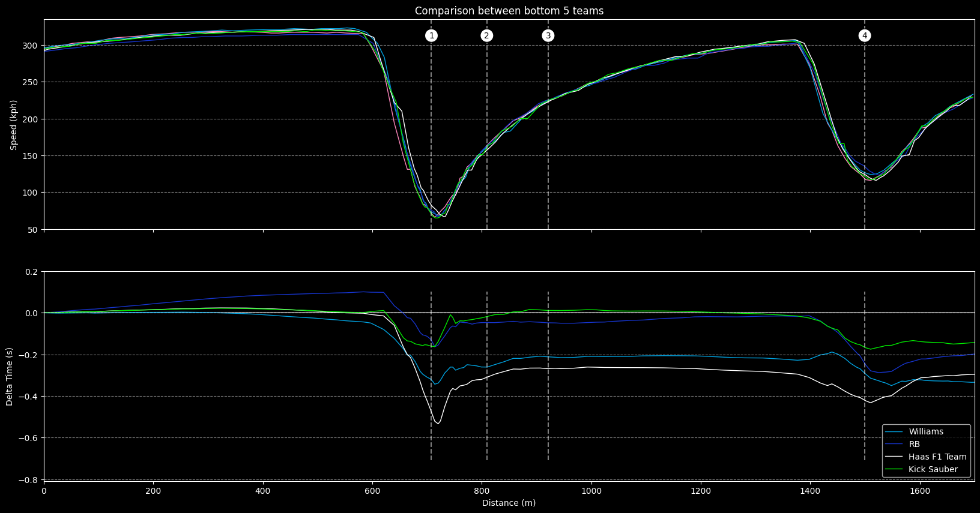Click the white line swatch beside Haas F1 Team
Image resolution: width=980 pixels, height=513 pixels.
pyautogui.click(x=894, y=457)
